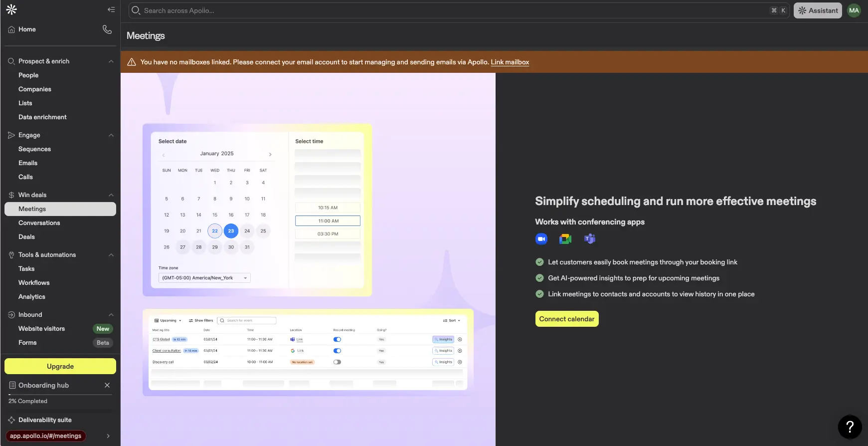
Task: Select Meetings in the sidebar
Action: coord(60,209)
